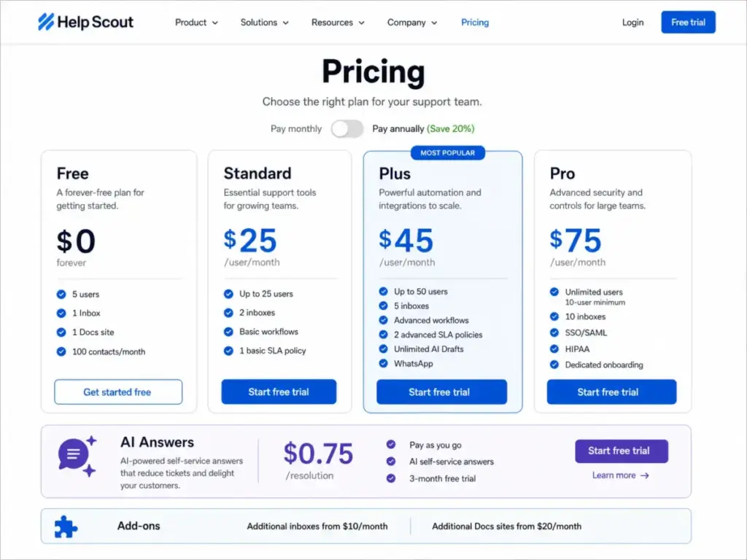Click checkmark beside WhatsApp
The width and height of the screenshot is (747, 560).
383,363
